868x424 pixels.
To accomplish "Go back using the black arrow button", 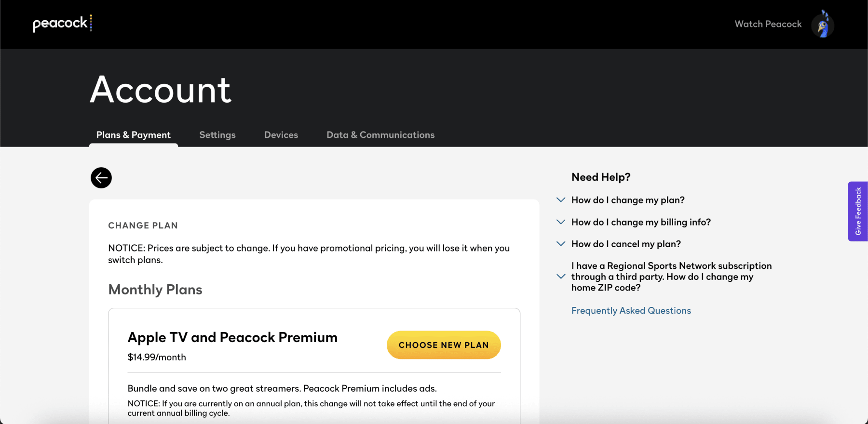I will pyautogui.click(x=101, y=178).
